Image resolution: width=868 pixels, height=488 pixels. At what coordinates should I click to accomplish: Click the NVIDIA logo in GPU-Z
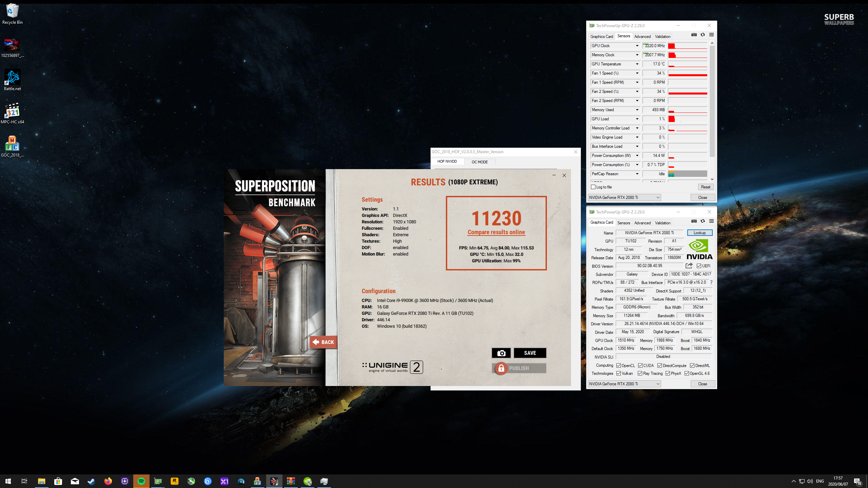coord(699,249)
